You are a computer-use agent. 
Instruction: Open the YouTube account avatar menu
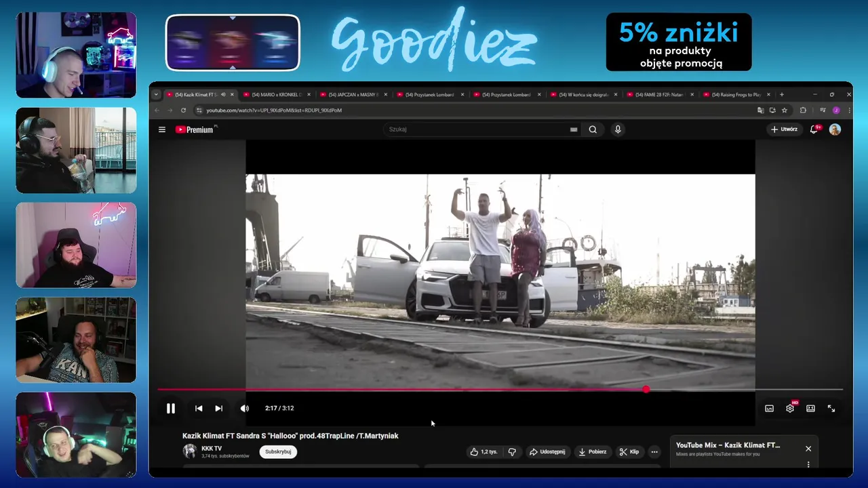pos(835,129)
